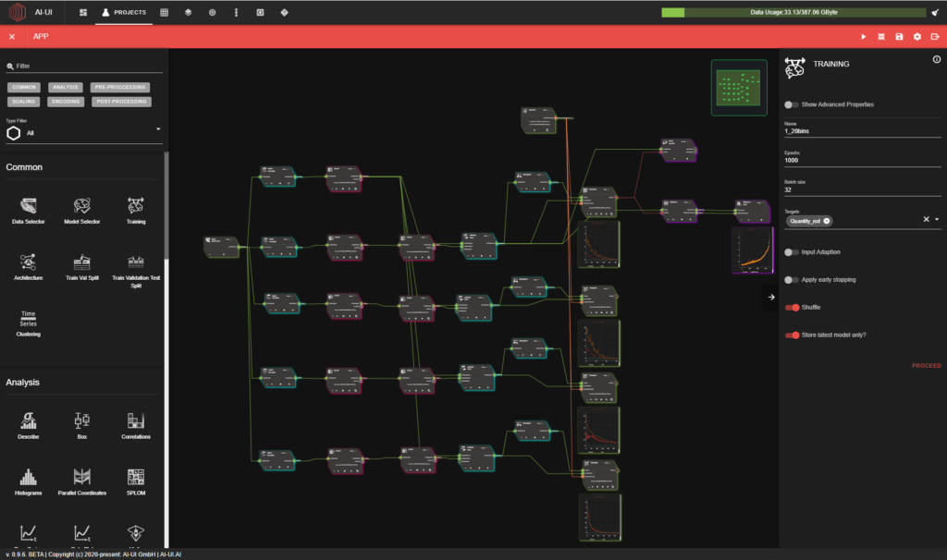The width and height of the screenshot is (947, 560).
Task: Click the fit-to-view icon in red bar
Action: [x=881, y=37]
